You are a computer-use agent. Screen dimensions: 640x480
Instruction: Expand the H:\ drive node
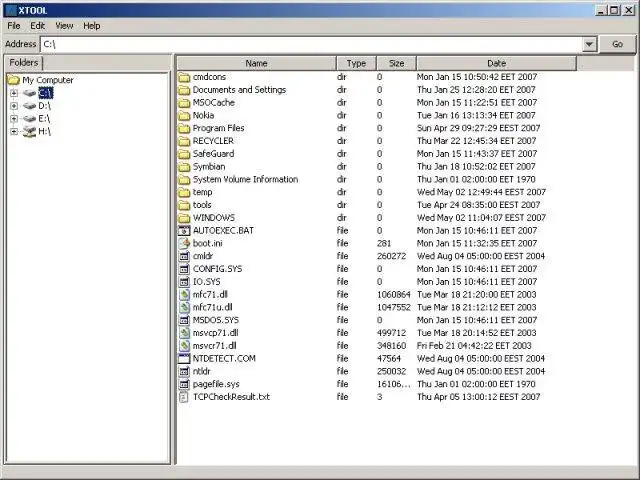tap(14, 131)
